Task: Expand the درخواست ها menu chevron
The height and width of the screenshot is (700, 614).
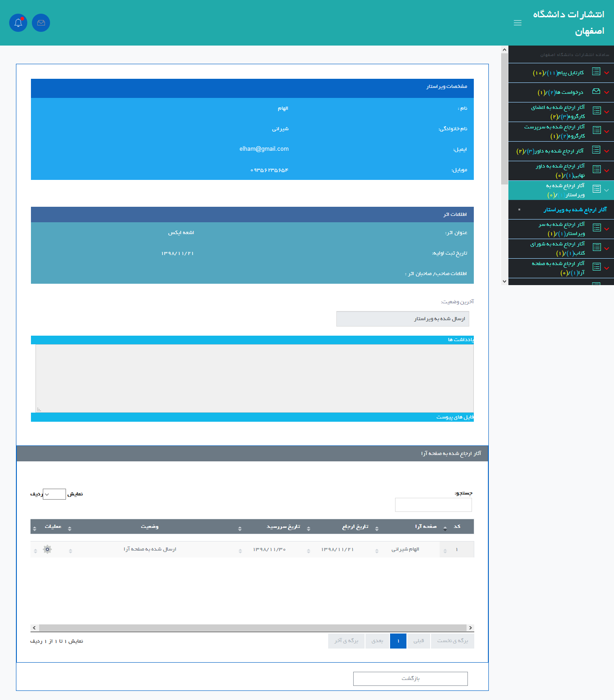Action: point(607,92)
